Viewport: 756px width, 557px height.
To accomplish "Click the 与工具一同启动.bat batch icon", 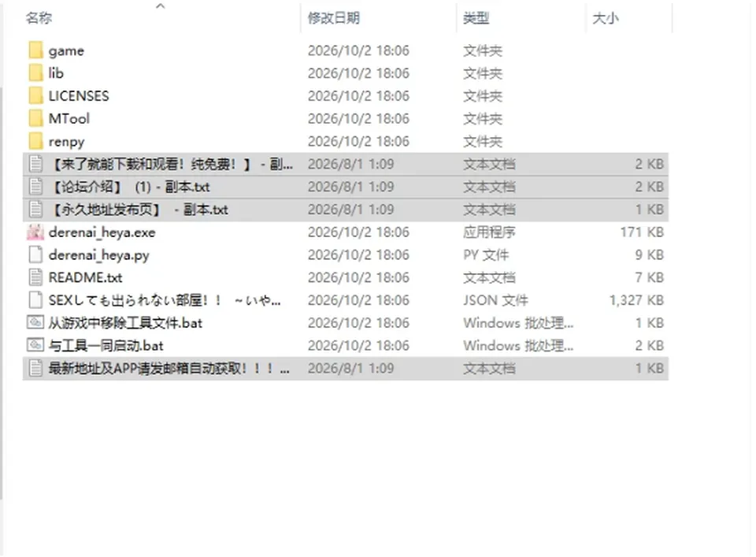I will 35,345.
